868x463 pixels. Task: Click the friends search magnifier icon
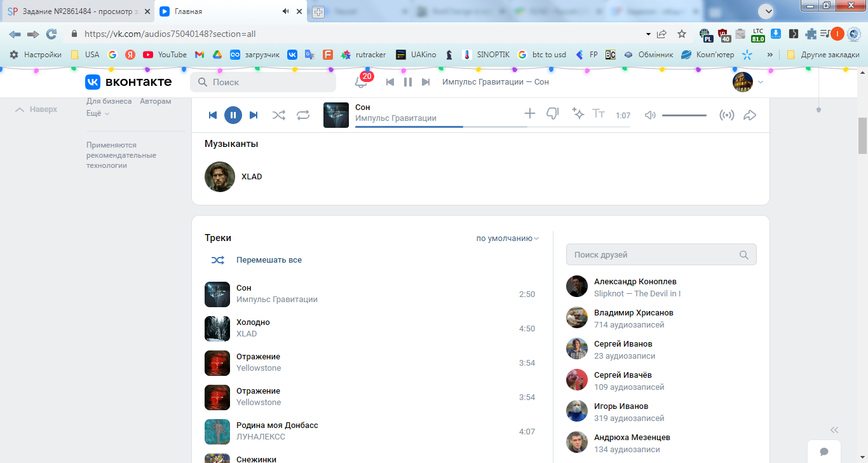(744, 255)
